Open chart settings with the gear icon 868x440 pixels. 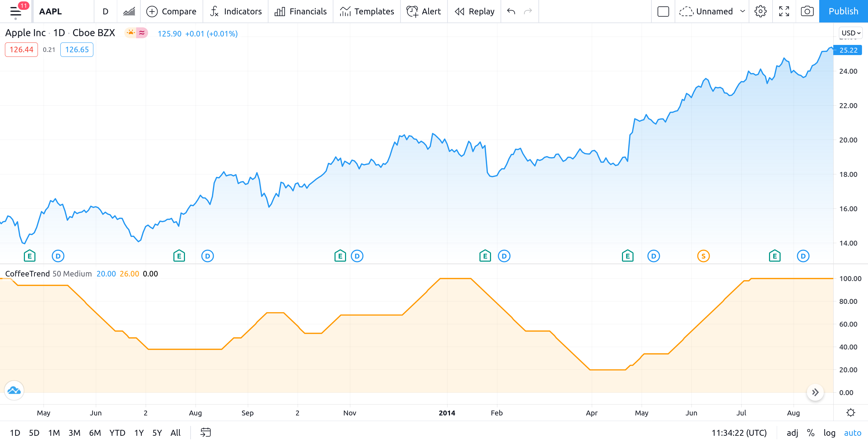[x=761, y=11]
